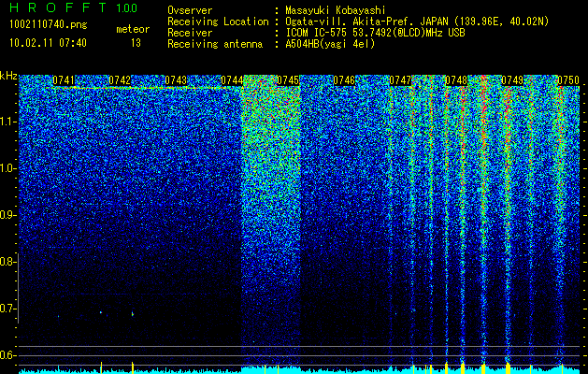
Task: Click the 0747 time marker
Action: (x=400, y=80)
